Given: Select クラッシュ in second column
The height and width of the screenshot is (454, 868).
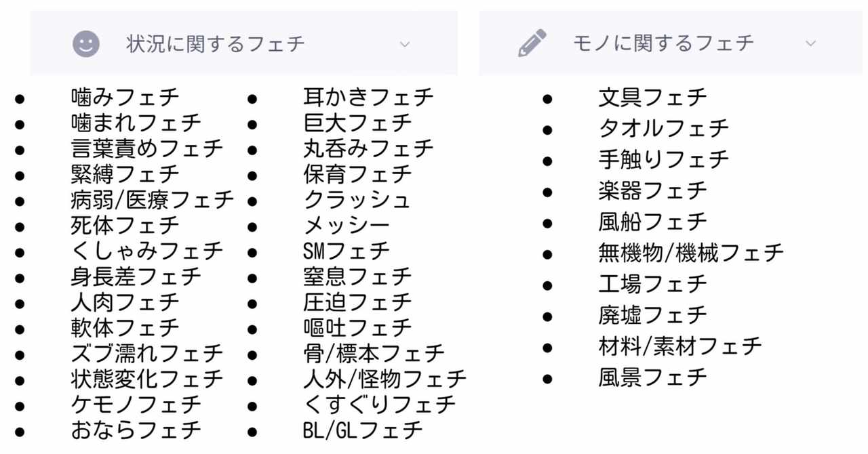Looking at the screenshot, I should (357, 200).
